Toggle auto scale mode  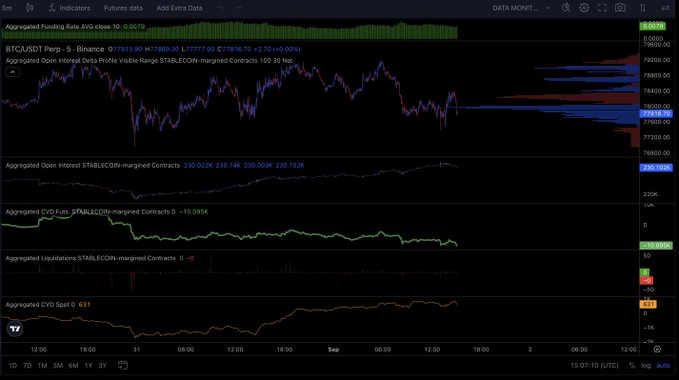tap(663, 366)
